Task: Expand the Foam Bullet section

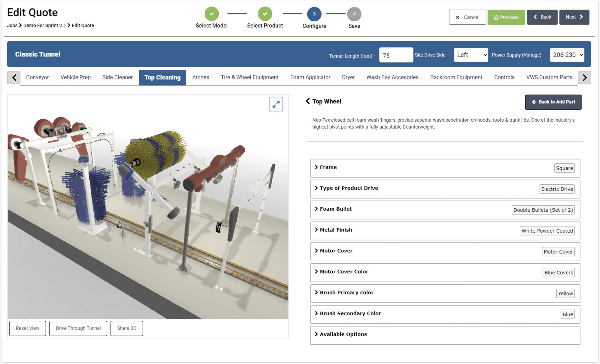Action: point(335,209)
